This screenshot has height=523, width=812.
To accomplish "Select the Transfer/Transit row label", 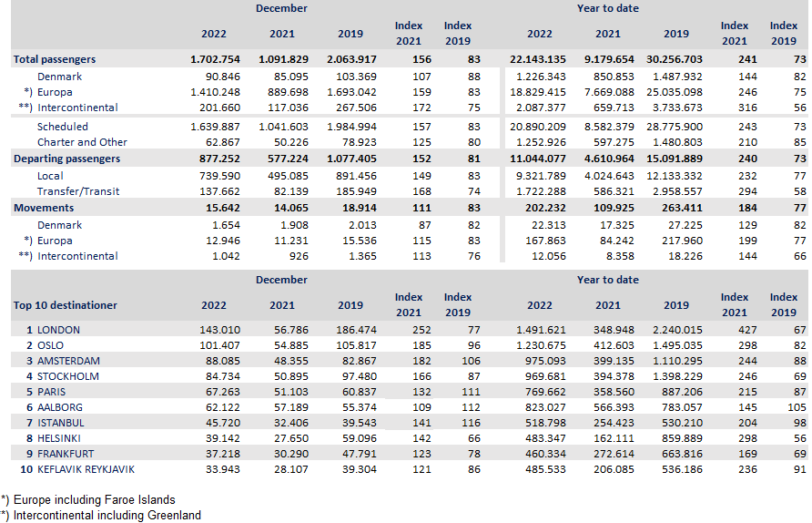I will tap(79, 191).
